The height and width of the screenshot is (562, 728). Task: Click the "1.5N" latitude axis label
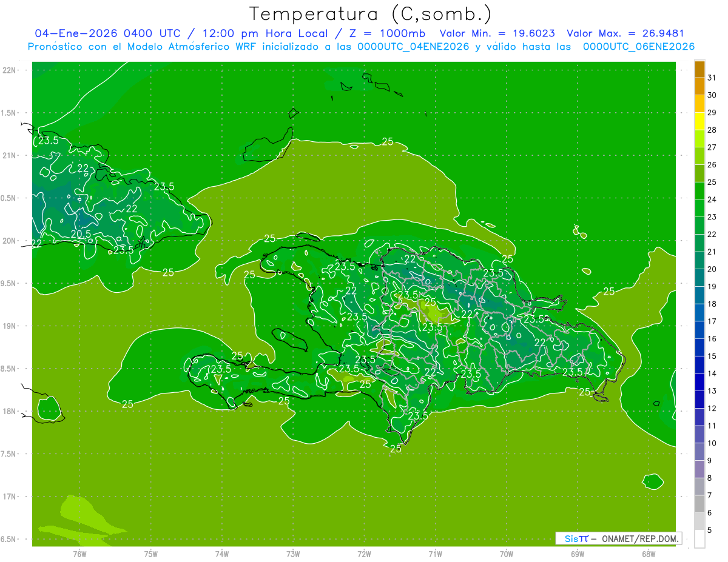(x=10, y=113)
